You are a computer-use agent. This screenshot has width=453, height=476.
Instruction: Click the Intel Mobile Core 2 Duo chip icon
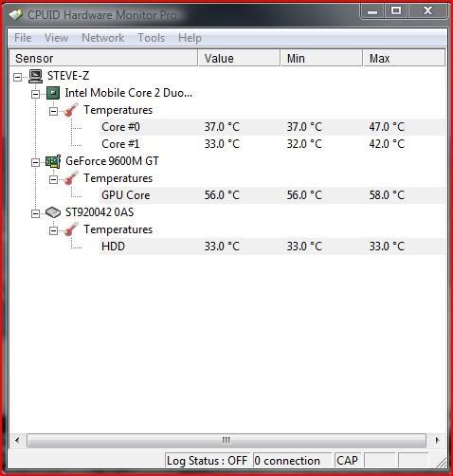point(53,93)
